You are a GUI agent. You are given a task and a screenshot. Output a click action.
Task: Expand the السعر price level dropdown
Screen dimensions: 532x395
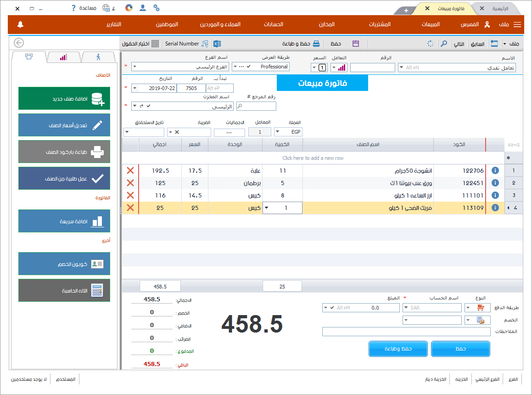tap(314, 68)
